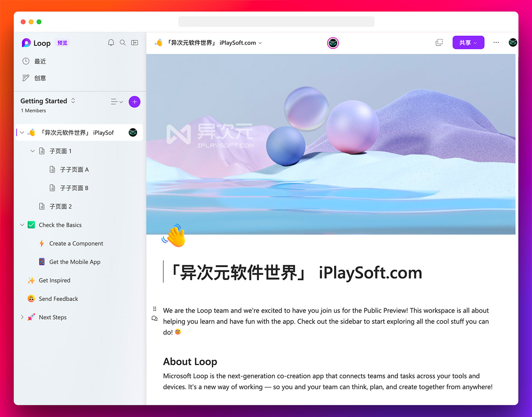
Task: Open the Get the Mobile App page
Action: (x=74, y=262)
